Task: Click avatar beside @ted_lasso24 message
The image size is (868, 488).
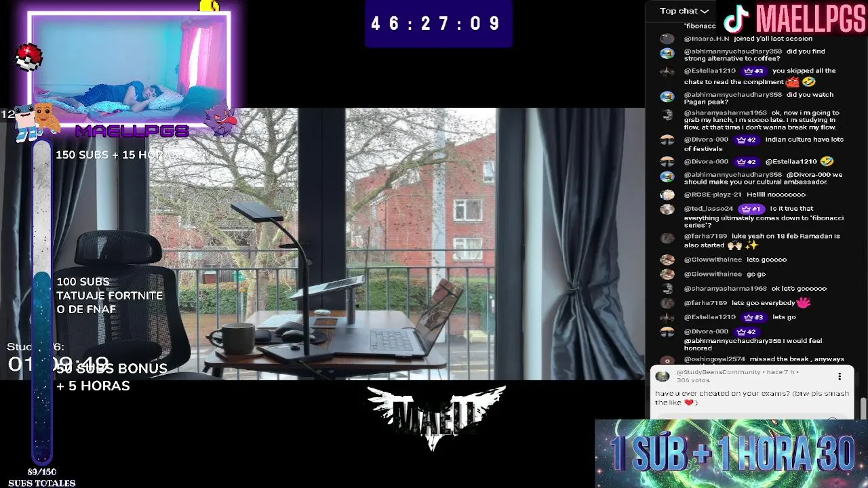Action: 667,209
